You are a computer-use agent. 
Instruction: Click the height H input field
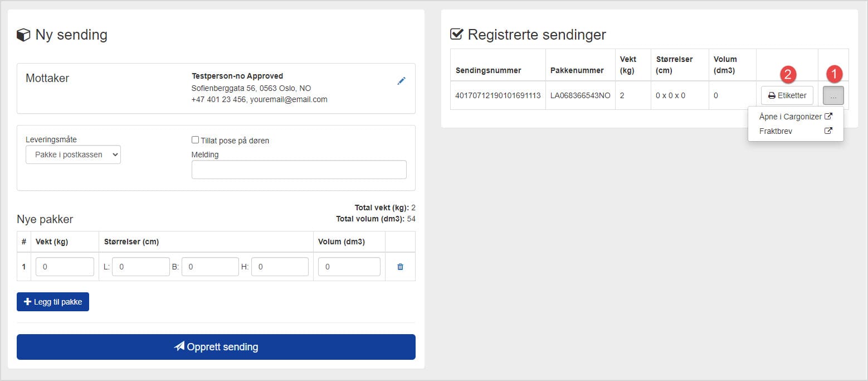pyautogui.click(x=280, y=267)
